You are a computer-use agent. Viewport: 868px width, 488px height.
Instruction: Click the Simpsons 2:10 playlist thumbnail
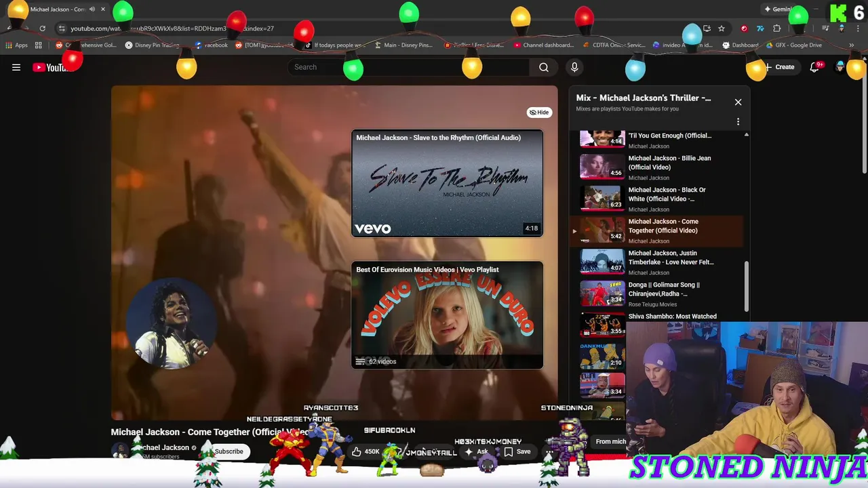pos(602,356)
